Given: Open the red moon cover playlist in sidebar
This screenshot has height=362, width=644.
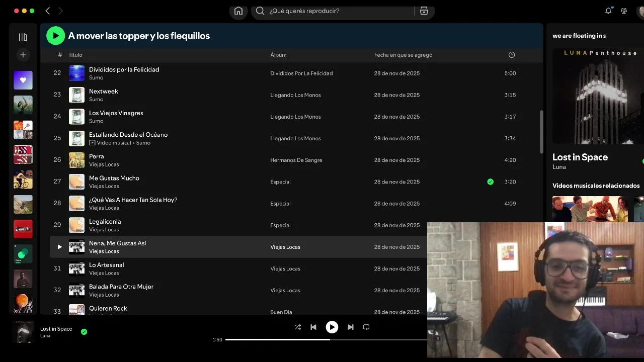Looking at the screenshot, I should (23, 303).
